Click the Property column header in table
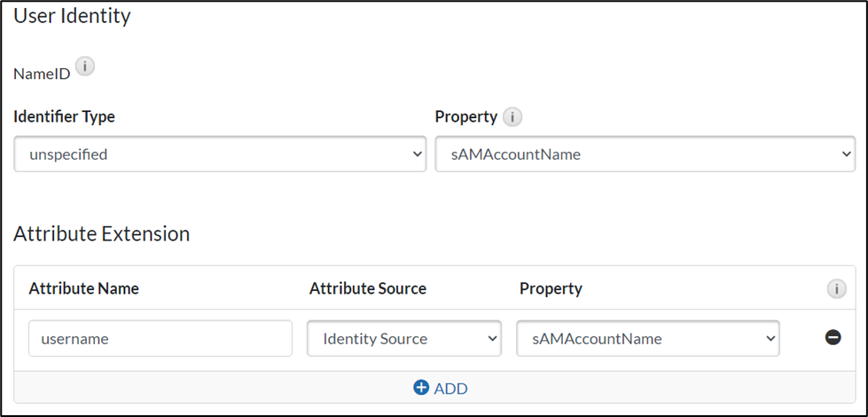The height and width of the screenshot is (417, 868). pyautogui.click(x=551, y=288)
